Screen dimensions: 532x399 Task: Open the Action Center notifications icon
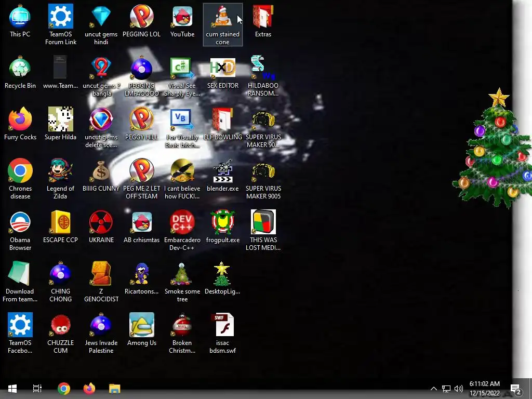coord(516,389)
